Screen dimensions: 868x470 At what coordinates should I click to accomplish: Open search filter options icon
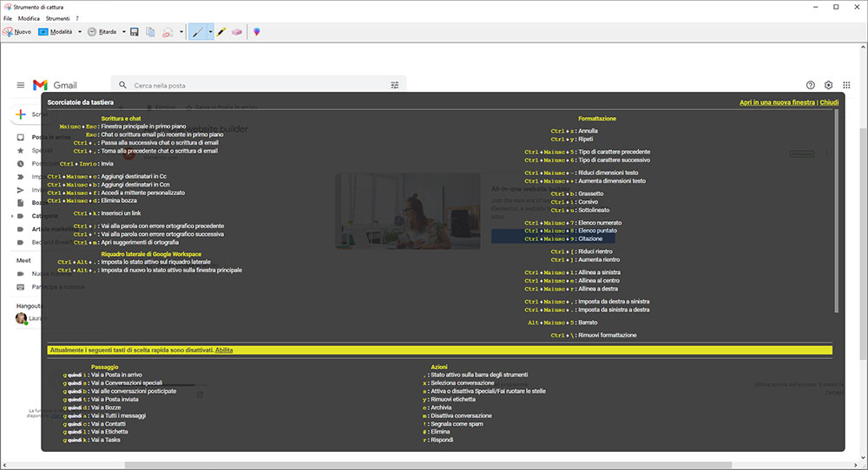[x=395, y=85]
